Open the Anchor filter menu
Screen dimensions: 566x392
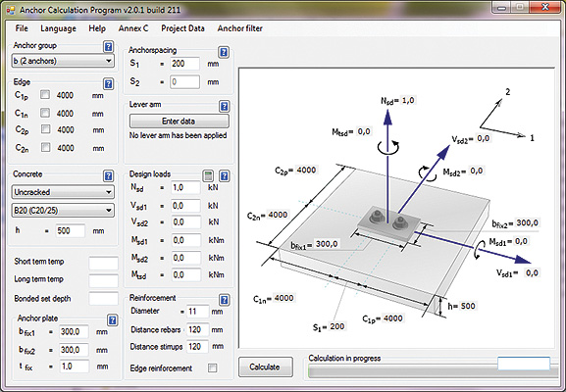pyautogui.click(x=239, y=28)
